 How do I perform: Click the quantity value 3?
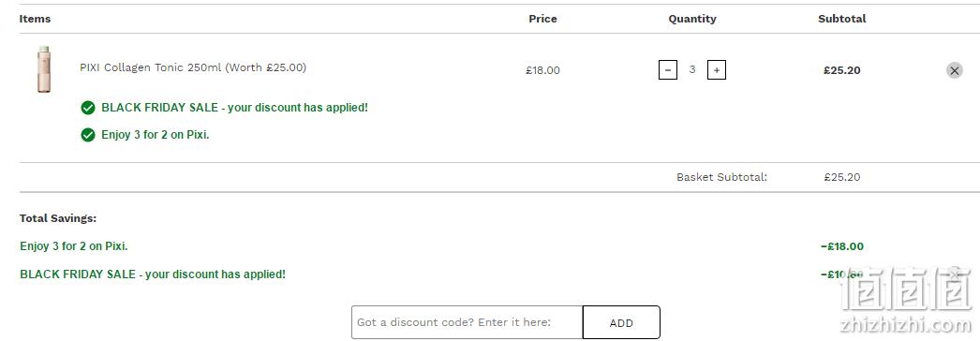[x=691, y=70]
